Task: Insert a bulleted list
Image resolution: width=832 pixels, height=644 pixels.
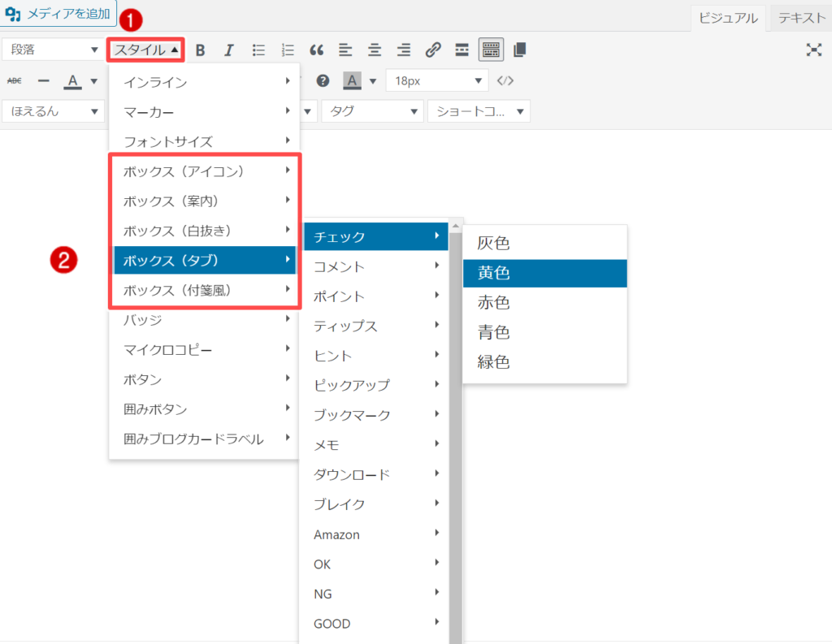Action: tap(258, 50)
